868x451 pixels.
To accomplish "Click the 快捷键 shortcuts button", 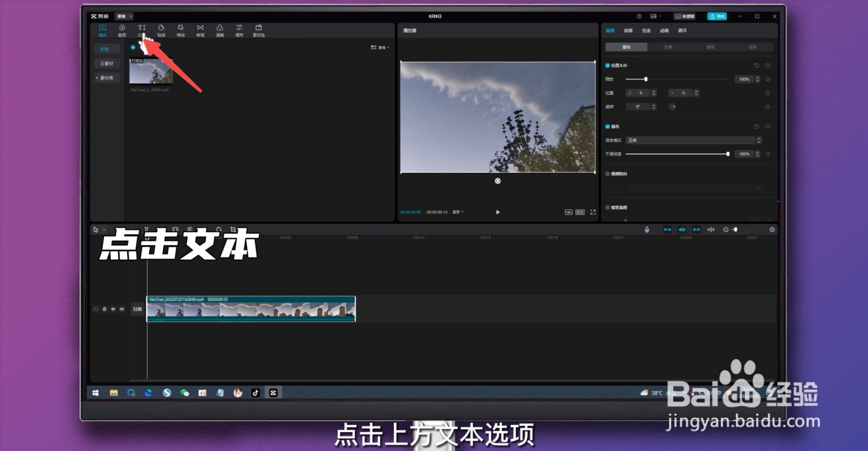I will [x=685, y=16].
